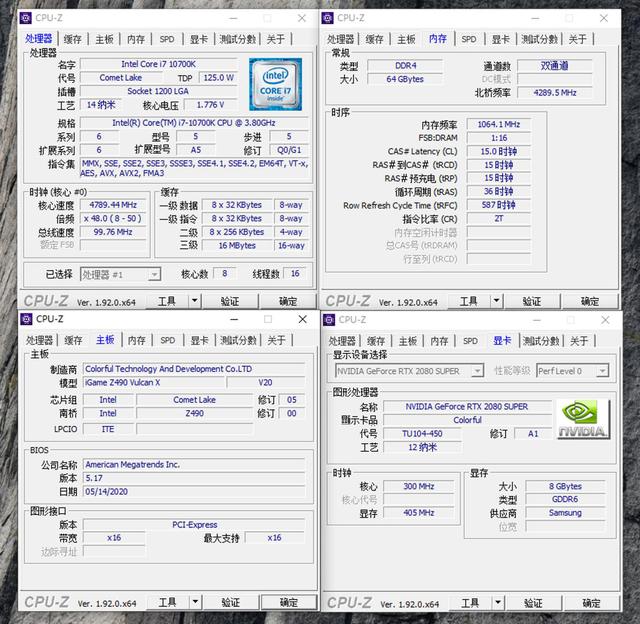Click the 4289.5 MHz northbridge frequency value
Viewport: 640px width, 624px height.
555,93
